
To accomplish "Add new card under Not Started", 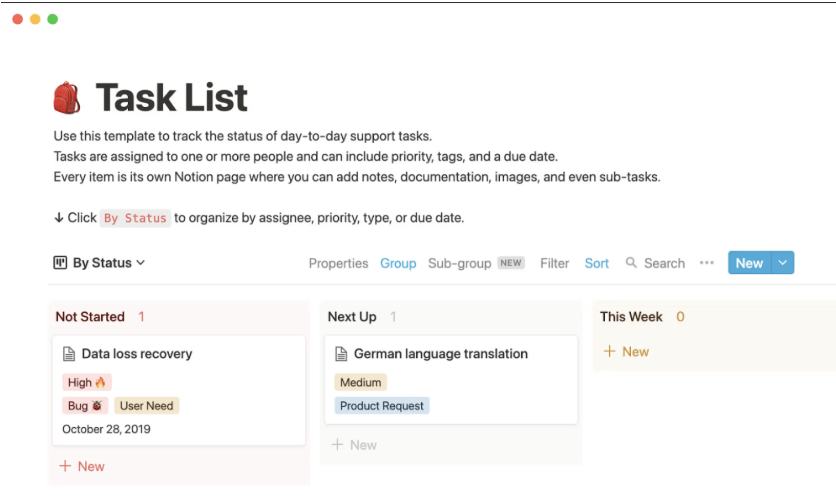I will (82, 466).
